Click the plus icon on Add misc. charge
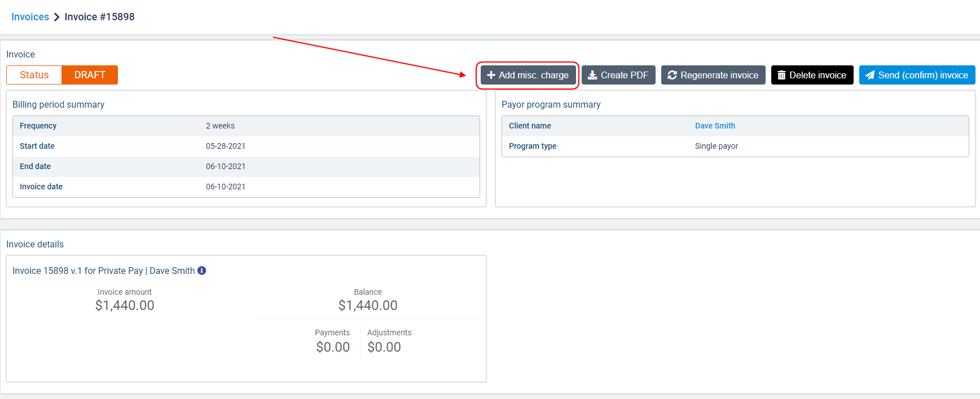The width and height of the screenshot is (980, 399). [x=491, y=75]
